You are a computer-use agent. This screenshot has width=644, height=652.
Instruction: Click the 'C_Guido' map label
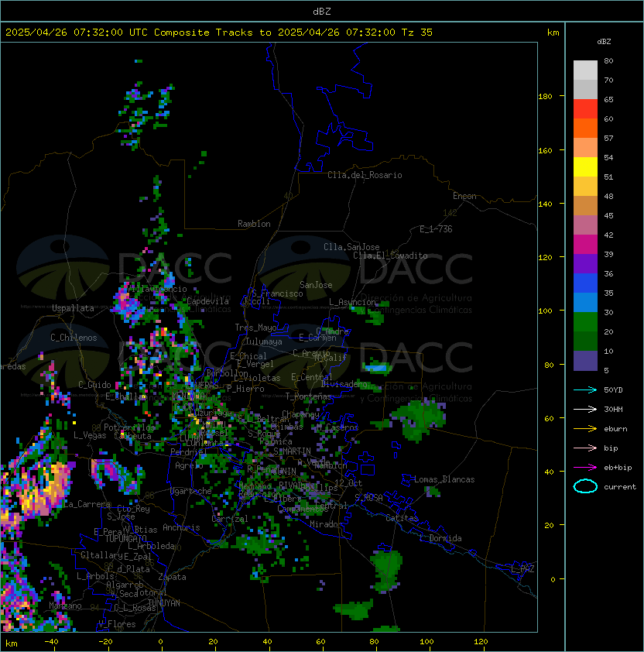coord(94,385)
